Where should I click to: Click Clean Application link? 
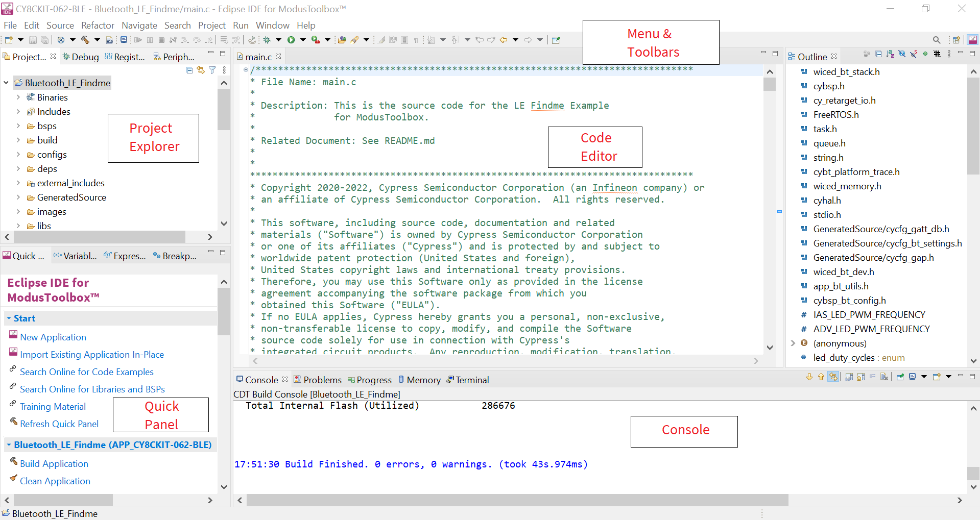(x=55, y=481)
